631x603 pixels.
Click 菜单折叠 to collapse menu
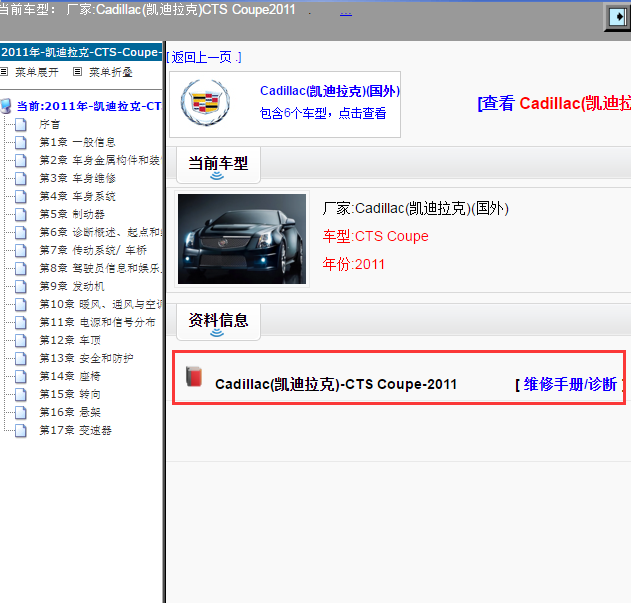coord(111,72)
